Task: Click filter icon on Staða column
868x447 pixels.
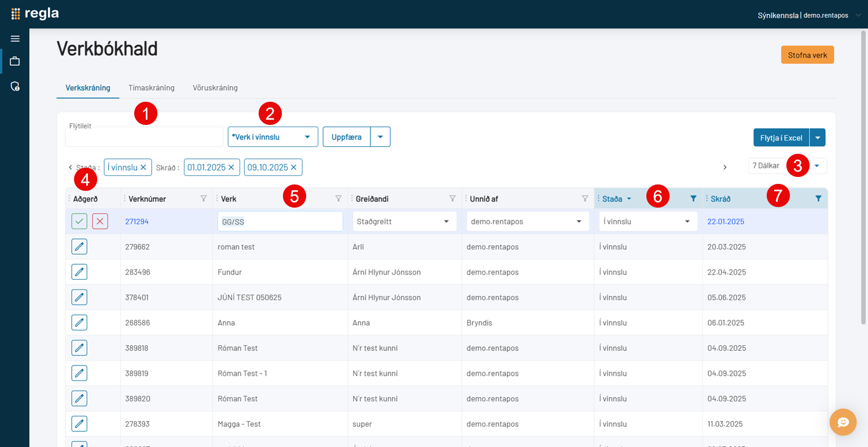Action: 693,198
